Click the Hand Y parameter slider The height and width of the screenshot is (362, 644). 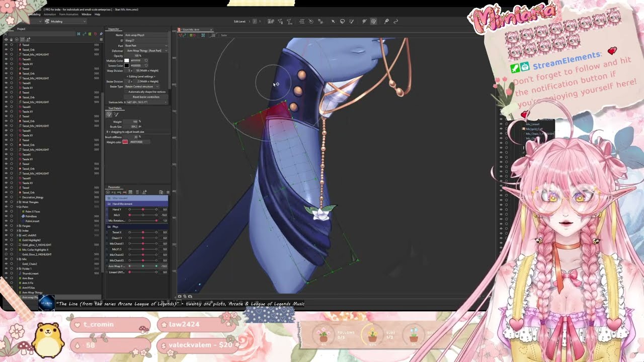[x=143, y=209]
